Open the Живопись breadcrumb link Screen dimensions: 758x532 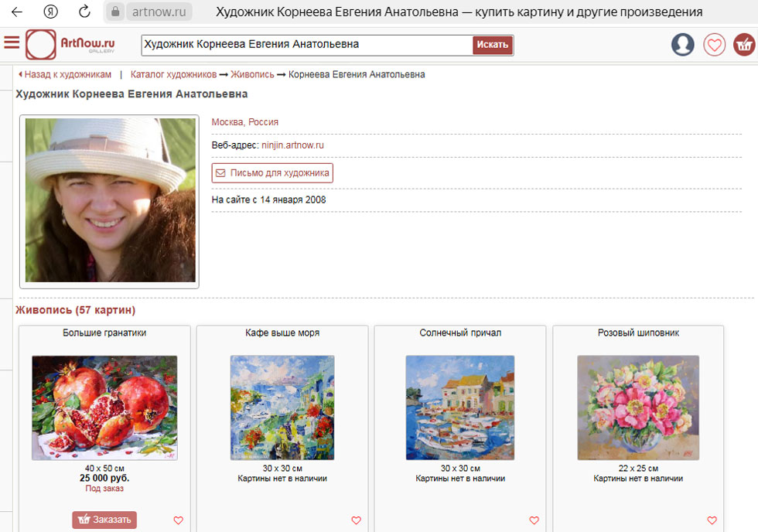tap(252, 74)
